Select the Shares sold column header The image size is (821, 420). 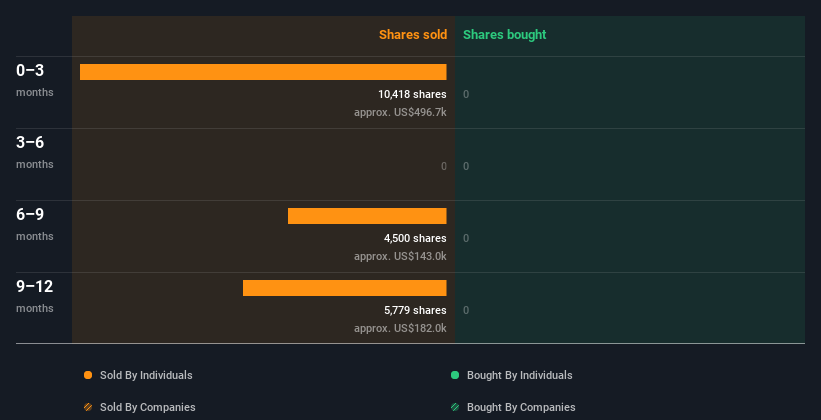coord(412,35)
